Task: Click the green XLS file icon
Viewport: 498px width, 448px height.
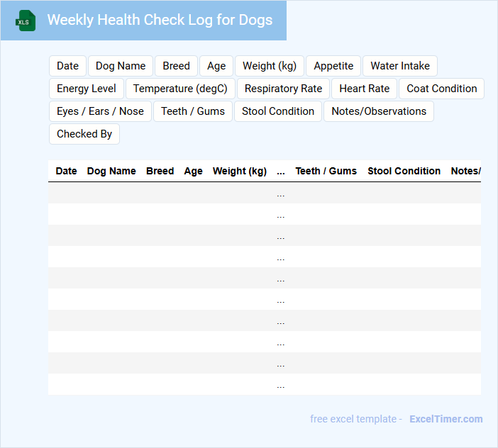Action: pos(26,21)
